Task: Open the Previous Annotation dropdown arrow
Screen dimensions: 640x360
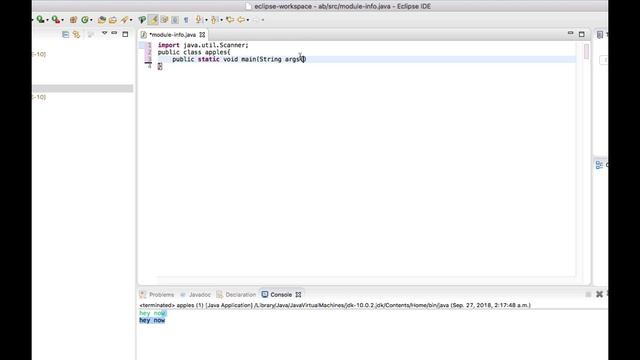Action: click(221, 20)
